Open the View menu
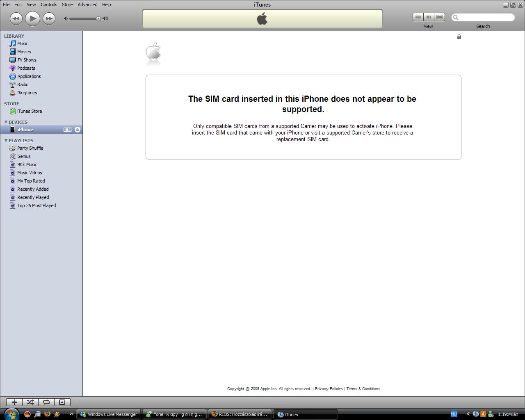The image size is (525, 420). coord(31,5)
